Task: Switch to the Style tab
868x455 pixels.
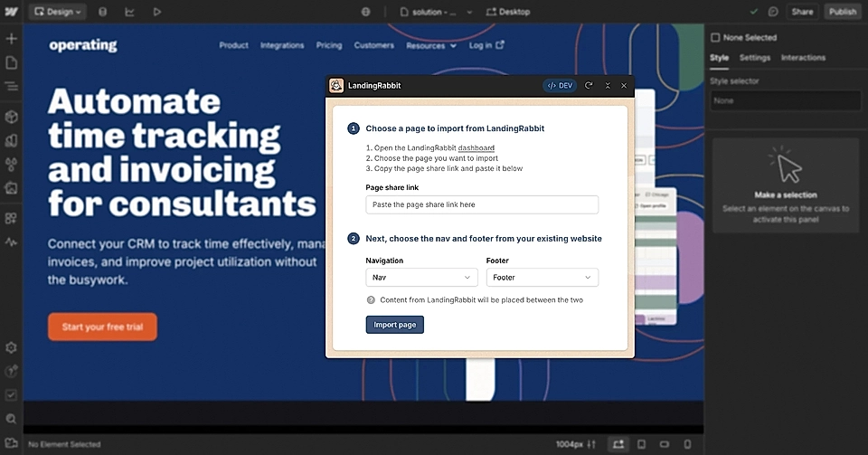Action: coord(719,58)
